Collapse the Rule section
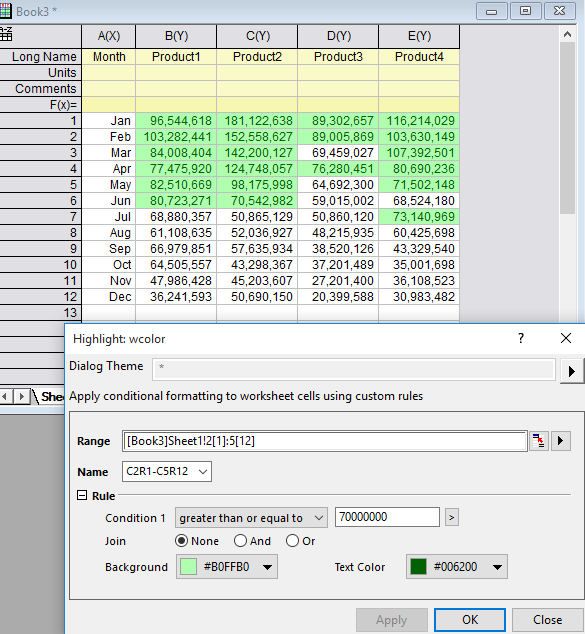Viewport: 585px width, 634px height. coord(82,495)
